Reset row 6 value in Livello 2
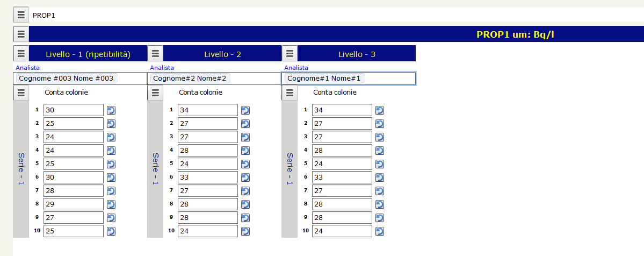The image size is (644, 256). (245, 177)
